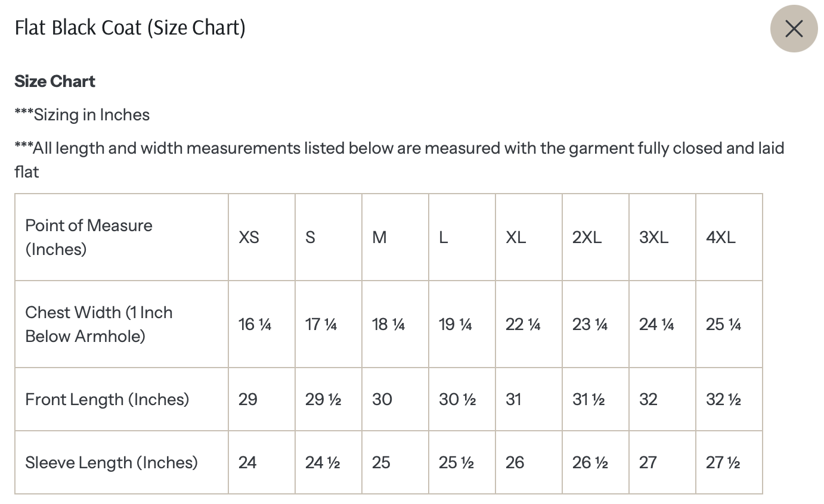Screen dimensions: 824x504
Task: Select the 4XL column header
Action: click(720, 237)
